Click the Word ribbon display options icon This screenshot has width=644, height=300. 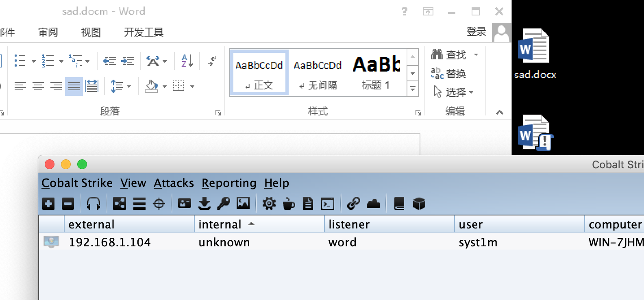click(x=428, y=11)
